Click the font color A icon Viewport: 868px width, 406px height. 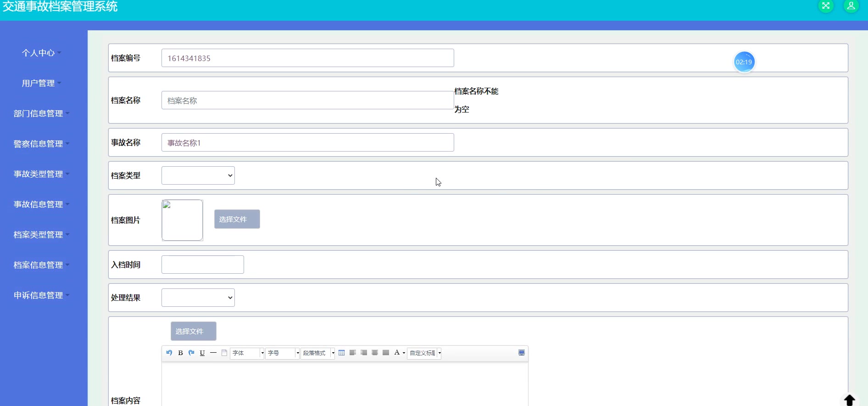(x=397, y=353)
